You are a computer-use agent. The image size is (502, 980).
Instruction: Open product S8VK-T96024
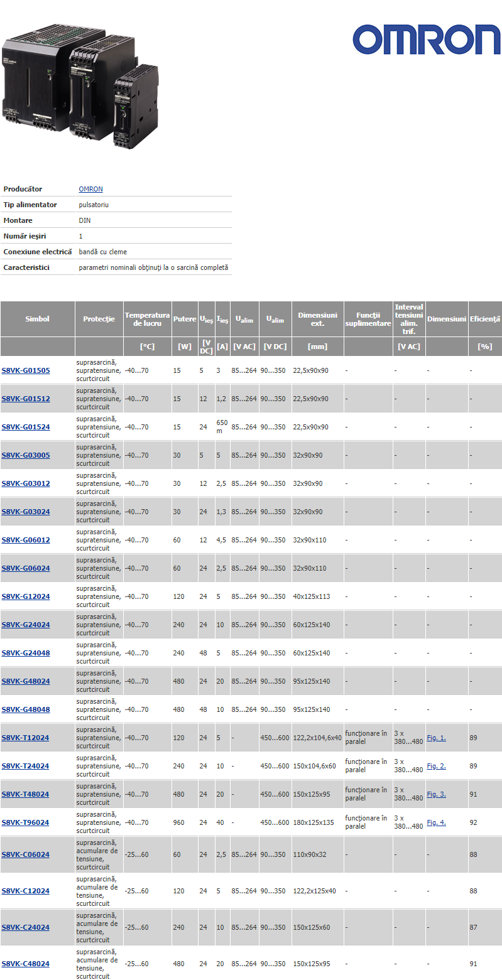tap(25, 822)
